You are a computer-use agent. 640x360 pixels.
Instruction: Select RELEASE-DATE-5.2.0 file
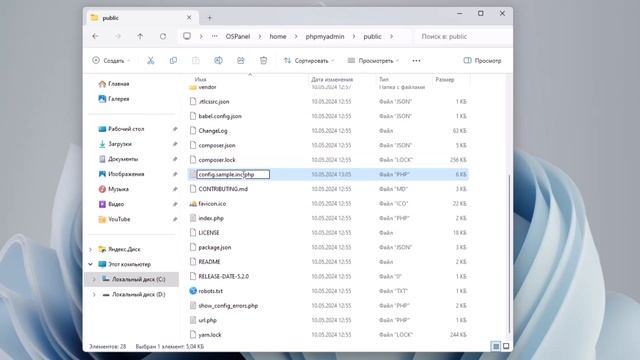tap(223, 276)
